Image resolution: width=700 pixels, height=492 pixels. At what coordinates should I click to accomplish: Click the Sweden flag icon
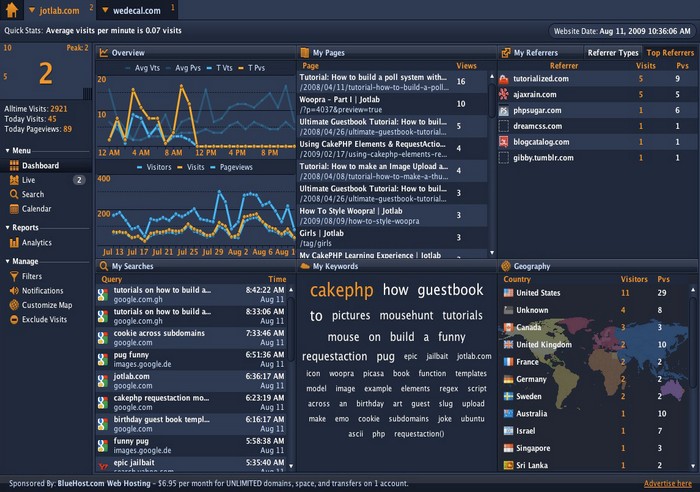tap(508, 396)
